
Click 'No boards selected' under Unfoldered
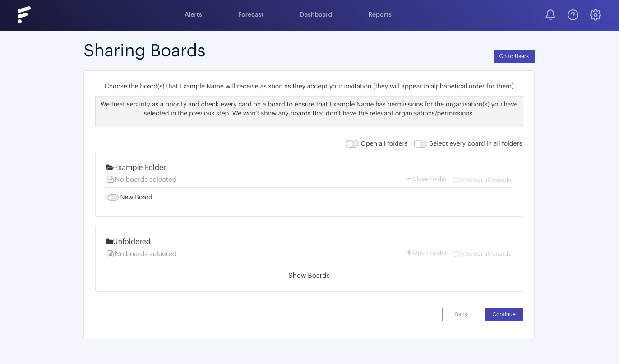146,254
